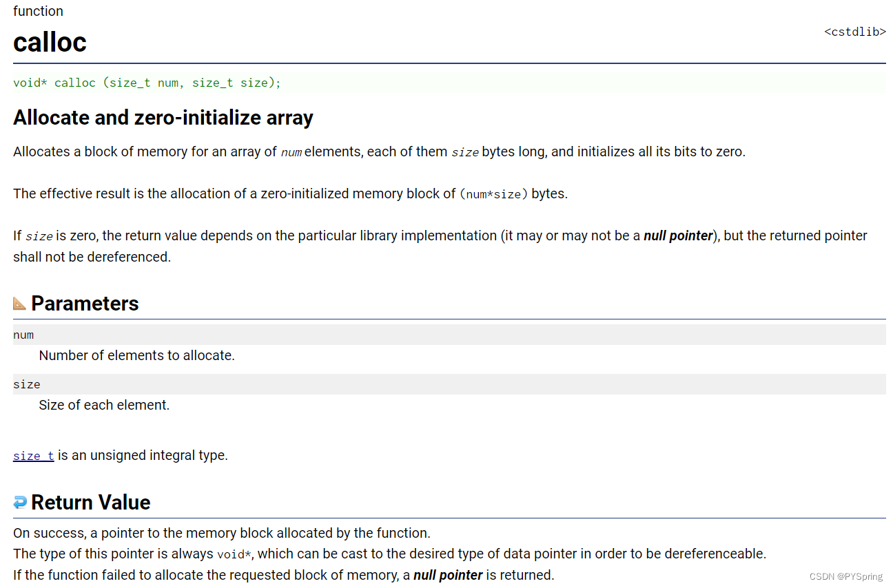Screen dimensions: 893x588
Task: Click the 'The effective result is the allocation' sentence
Action: [x=290, y=193]
